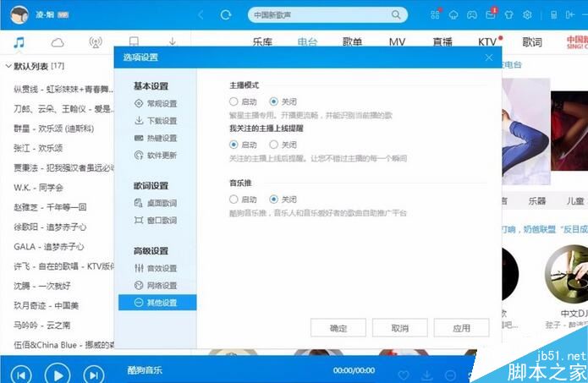Viewport: 588px width, 383px height.
Task: Switch to MV tab
Action: pyautogui.click(x=397, y=42)
